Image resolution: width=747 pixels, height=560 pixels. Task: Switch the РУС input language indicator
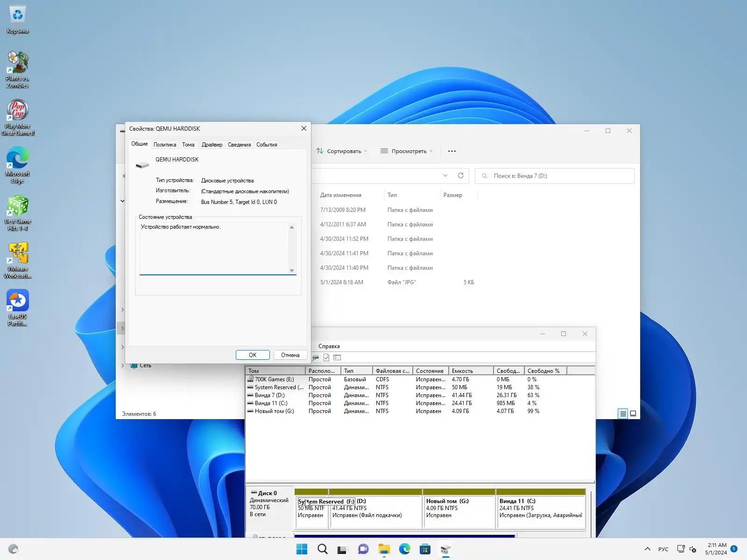click(x=663, y=549)
